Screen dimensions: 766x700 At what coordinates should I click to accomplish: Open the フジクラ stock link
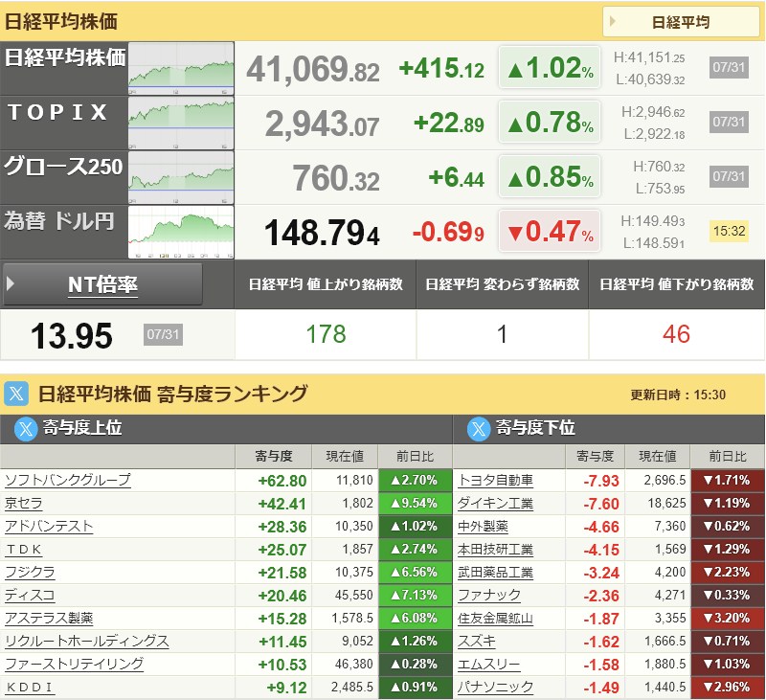tap(30, 572)
